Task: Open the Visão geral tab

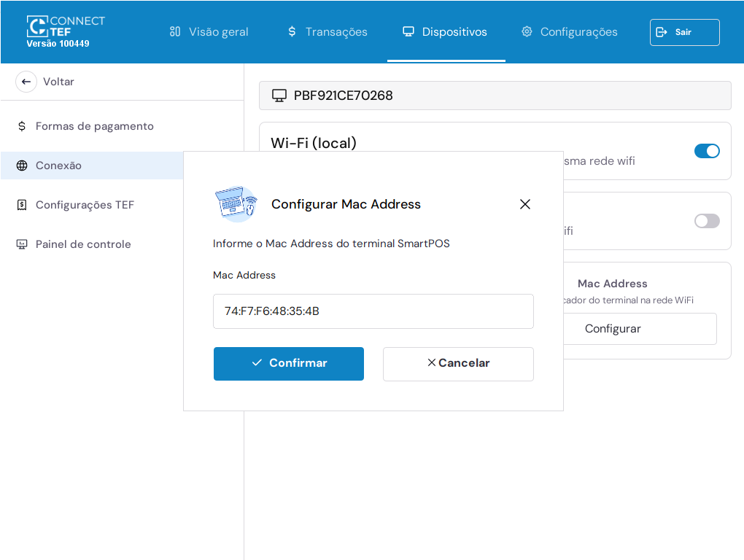Action: (x=209, y=32)
